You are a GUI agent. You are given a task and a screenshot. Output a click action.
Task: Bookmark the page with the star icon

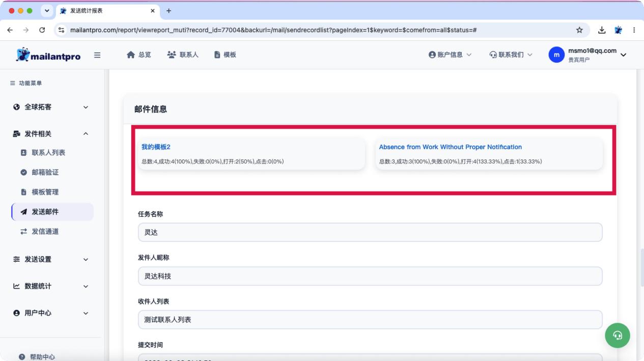[579, 30]
